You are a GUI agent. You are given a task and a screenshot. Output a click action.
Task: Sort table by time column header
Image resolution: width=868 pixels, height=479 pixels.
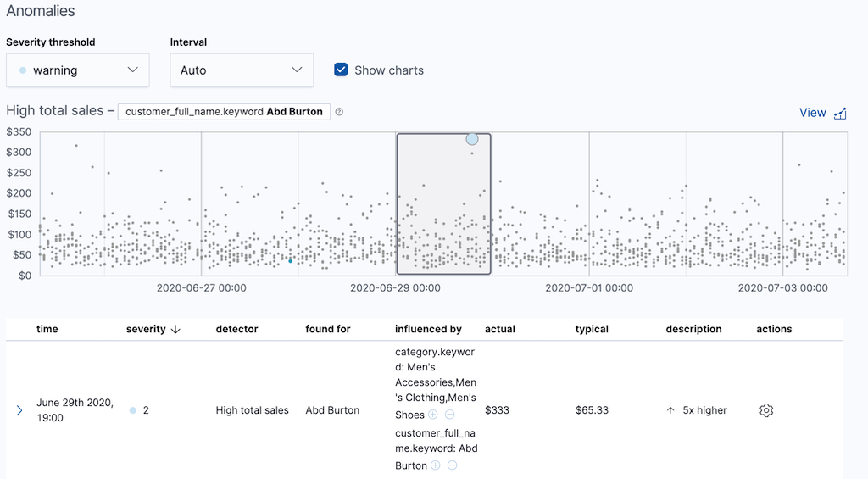point(47,329)
